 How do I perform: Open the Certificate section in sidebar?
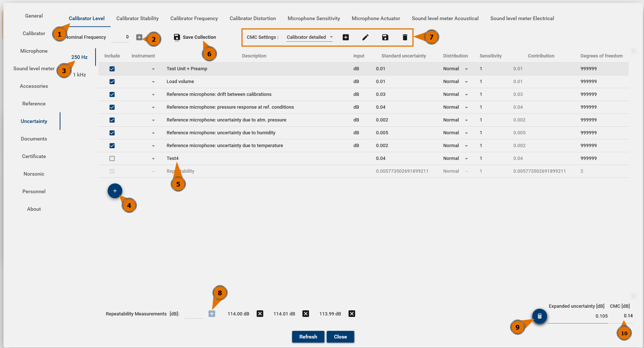click(x=34, y=156)
